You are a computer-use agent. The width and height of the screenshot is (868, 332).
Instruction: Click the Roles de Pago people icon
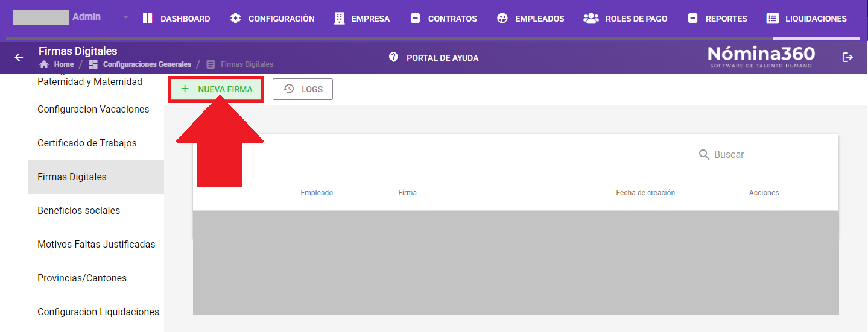[591, 19]
